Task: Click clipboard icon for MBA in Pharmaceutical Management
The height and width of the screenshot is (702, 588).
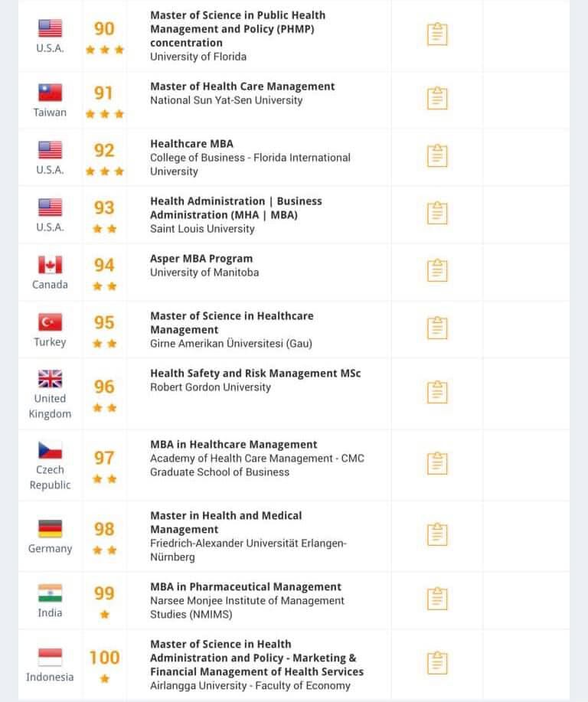Action: click(436, 598)
